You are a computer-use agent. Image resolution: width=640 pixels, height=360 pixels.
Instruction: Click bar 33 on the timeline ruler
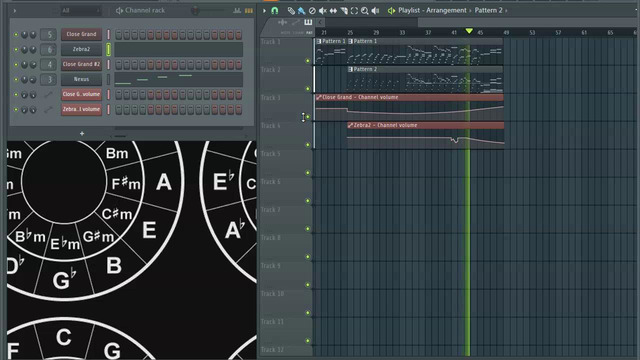click(402, 32)
